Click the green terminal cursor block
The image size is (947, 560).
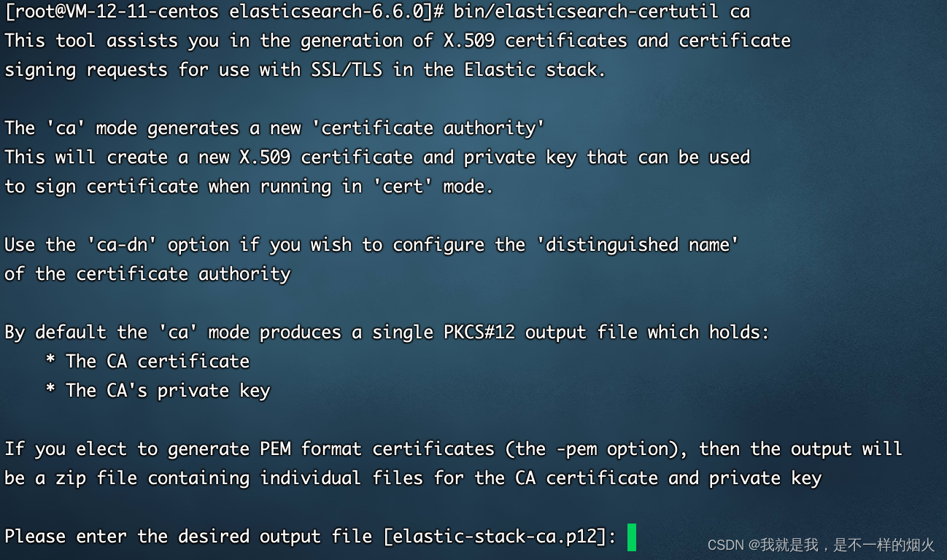pos(632,537)
